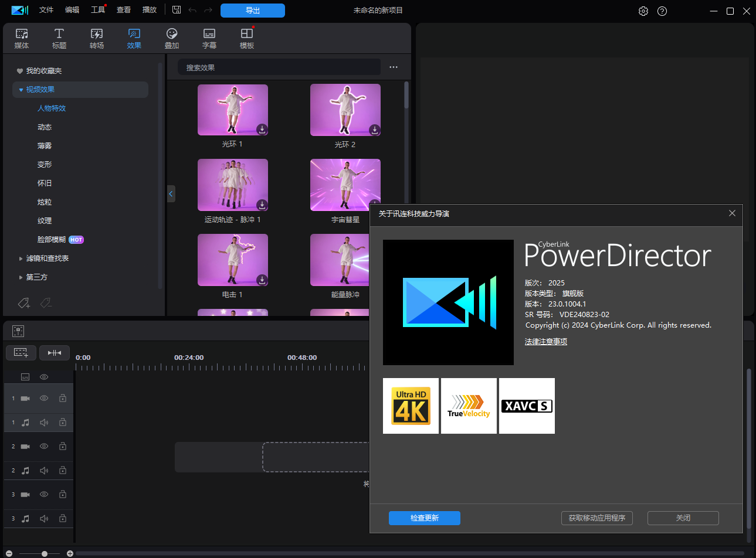
Task: Open the 媒体 (Media) room
Action: (x=22, y=38)
